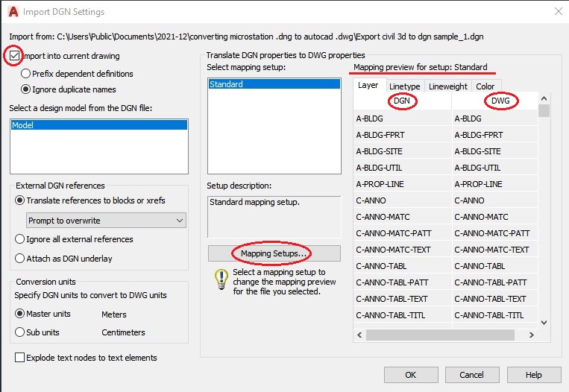Select C-ANNO-MATC in the DWG column
Screen dimensions: 569x392
coord(495,217)
